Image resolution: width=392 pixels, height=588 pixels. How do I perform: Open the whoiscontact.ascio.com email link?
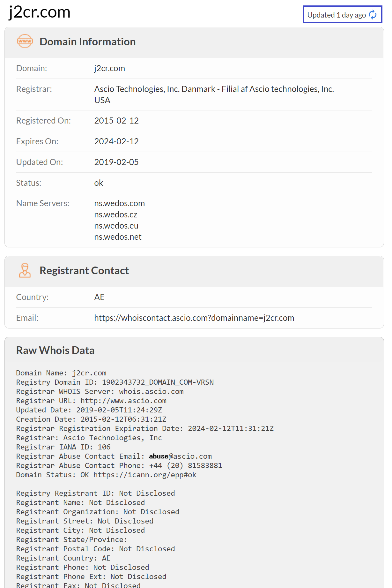pos(194,318)
